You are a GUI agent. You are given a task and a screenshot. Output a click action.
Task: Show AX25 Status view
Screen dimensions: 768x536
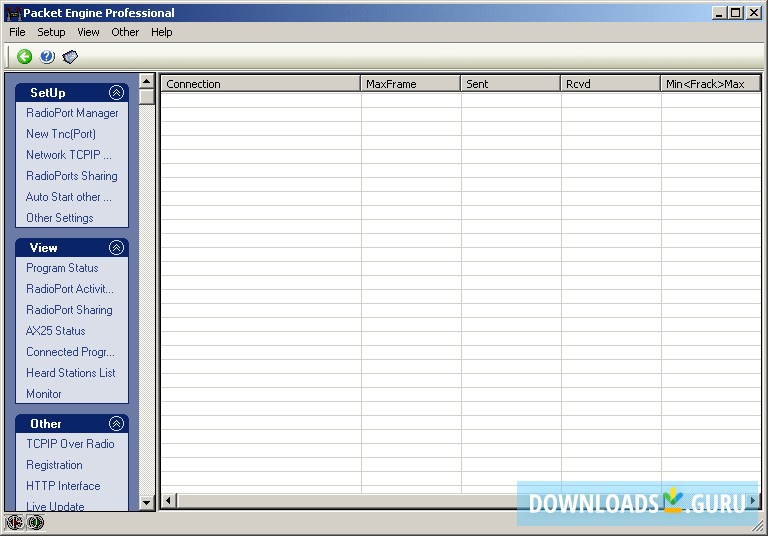click(55, 331)
